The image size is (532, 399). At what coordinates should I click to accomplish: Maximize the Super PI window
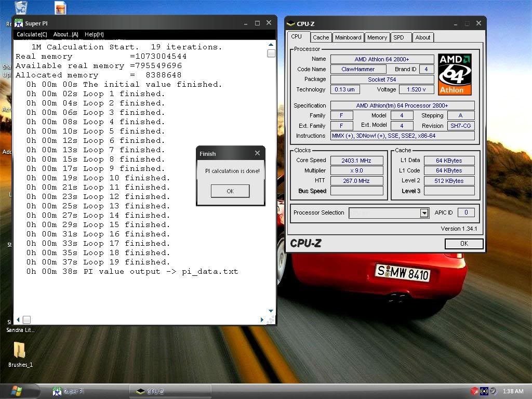pyautogui.click(x=257, y=23)
